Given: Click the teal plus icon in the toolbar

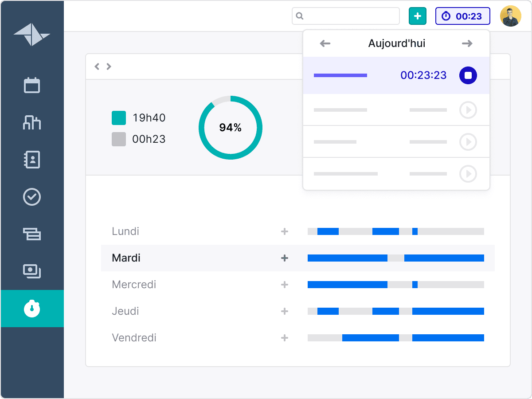Looking at the screenshot, I should [417, 16].
